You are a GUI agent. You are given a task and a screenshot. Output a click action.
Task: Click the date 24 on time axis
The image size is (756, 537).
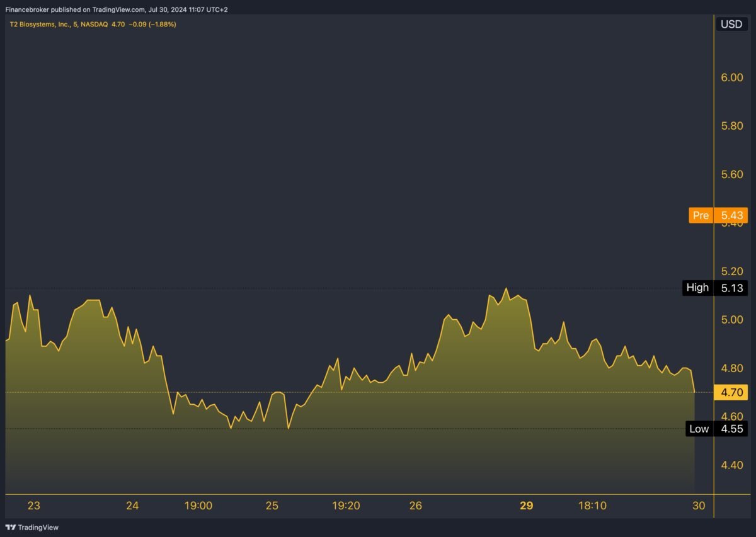(x=132, y=506)
